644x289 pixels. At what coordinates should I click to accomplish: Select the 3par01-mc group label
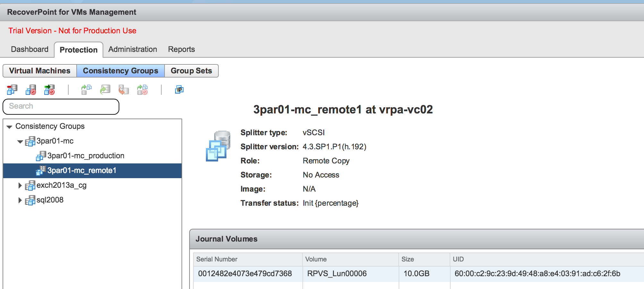55,141
